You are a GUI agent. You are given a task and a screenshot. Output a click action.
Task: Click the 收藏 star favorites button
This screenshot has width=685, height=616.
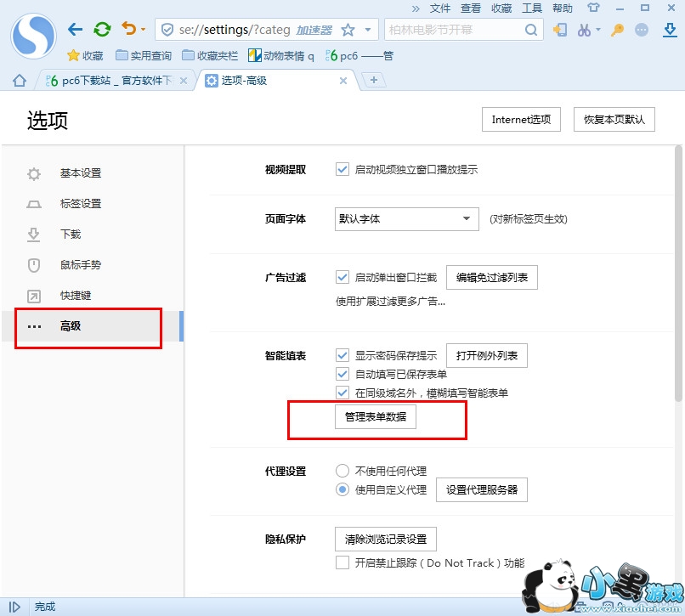point(85,55)
